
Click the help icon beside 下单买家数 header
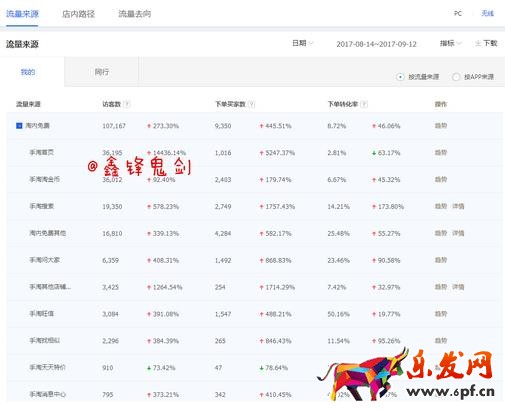(252, 104)
